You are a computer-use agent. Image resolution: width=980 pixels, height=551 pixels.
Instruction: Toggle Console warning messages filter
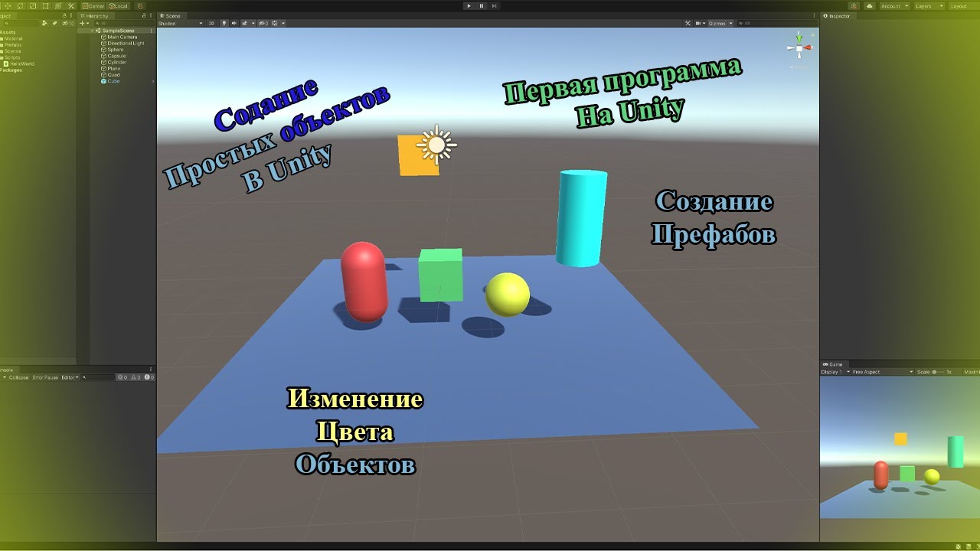tap(135, 377)
